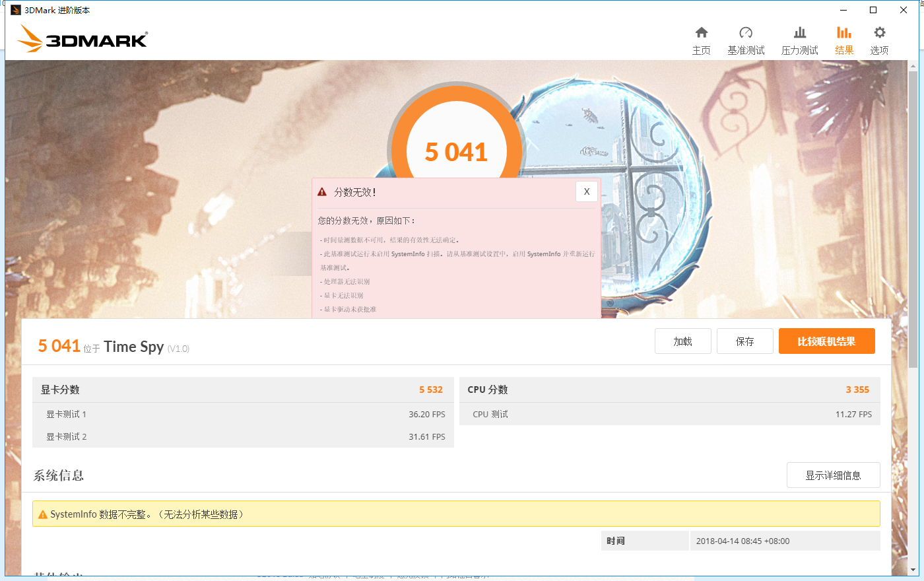Select the CPU 测试 row

point(670,414)
